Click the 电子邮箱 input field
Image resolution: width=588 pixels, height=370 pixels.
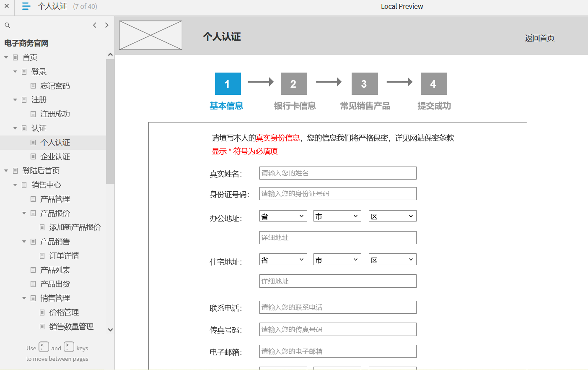[x=338, y=352]
